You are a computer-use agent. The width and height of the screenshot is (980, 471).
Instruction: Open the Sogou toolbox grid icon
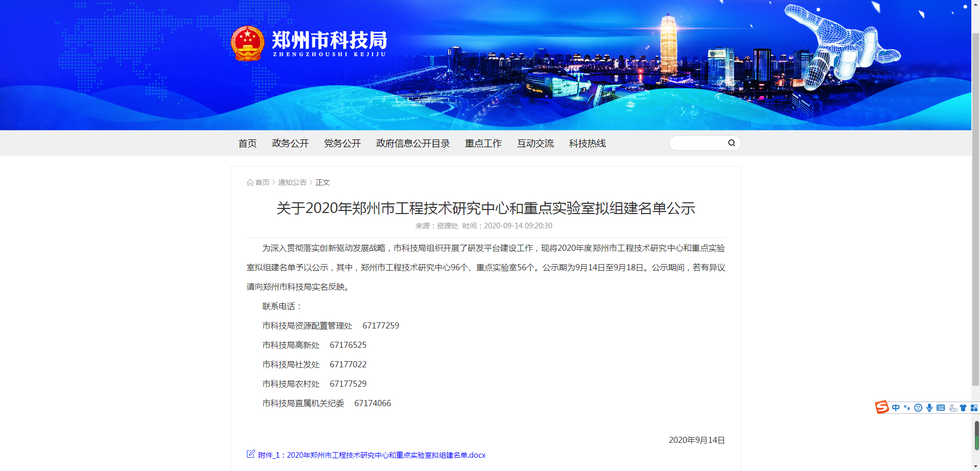point(974,408)
